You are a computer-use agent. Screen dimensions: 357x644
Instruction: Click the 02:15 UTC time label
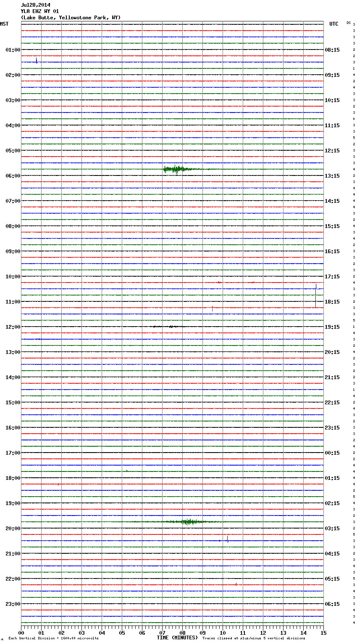point(332,503)
